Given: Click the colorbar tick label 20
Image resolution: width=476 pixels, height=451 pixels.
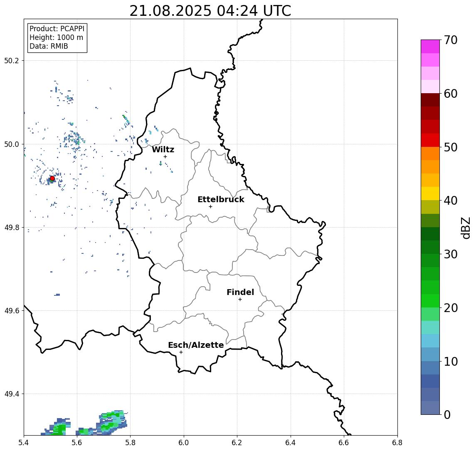Looking at the screenshot, I should tap(451, 307).
